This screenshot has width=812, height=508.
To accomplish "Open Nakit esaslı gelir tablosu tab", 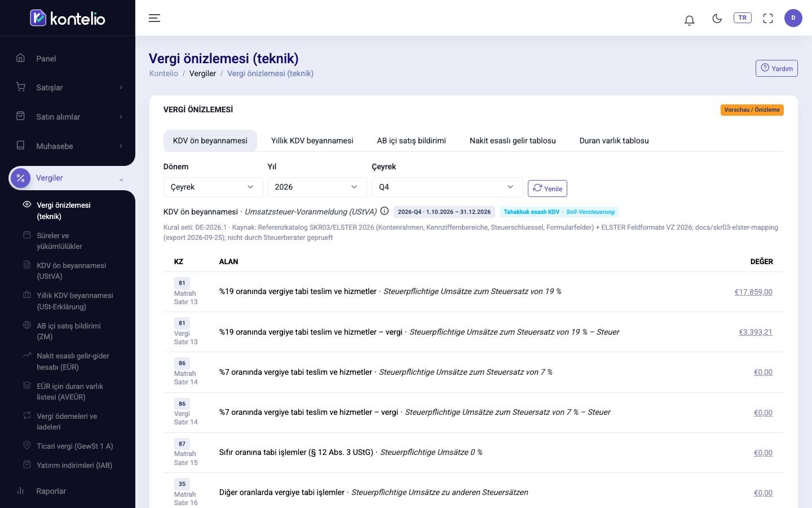I will point(513,141).
